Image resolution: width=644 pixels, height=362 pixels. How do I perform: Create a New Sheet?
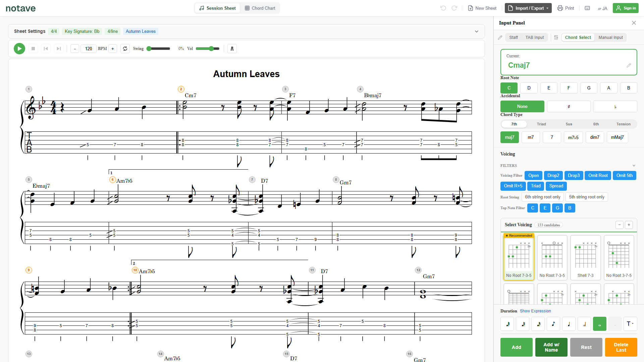[482, 8]
